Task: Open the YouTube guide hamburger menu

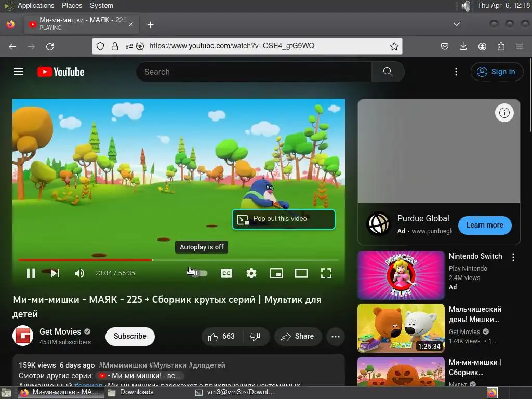Action: tap(19, 72)
